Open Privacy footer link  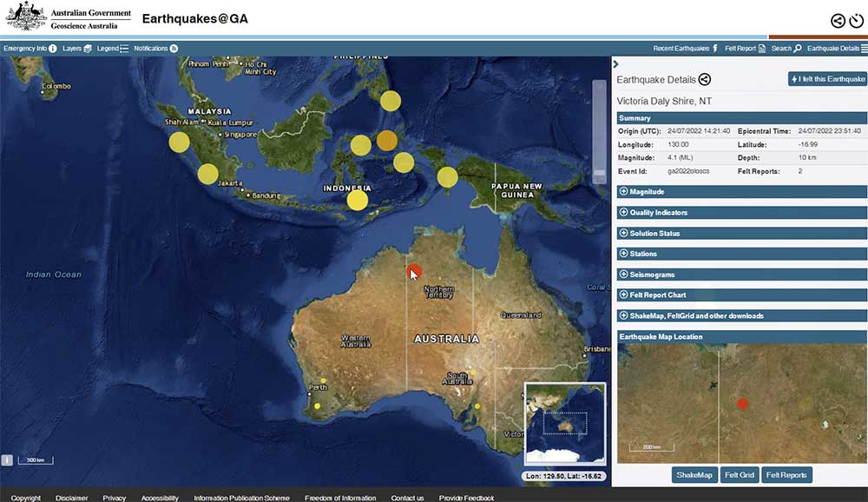(x=114, y=498)
